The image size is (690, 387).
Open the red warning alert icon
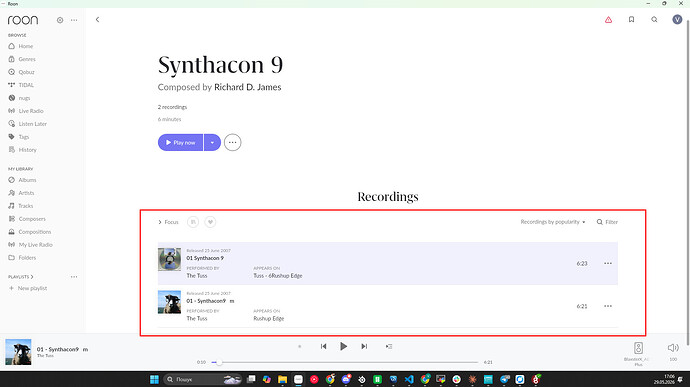[x=608, y=19]
